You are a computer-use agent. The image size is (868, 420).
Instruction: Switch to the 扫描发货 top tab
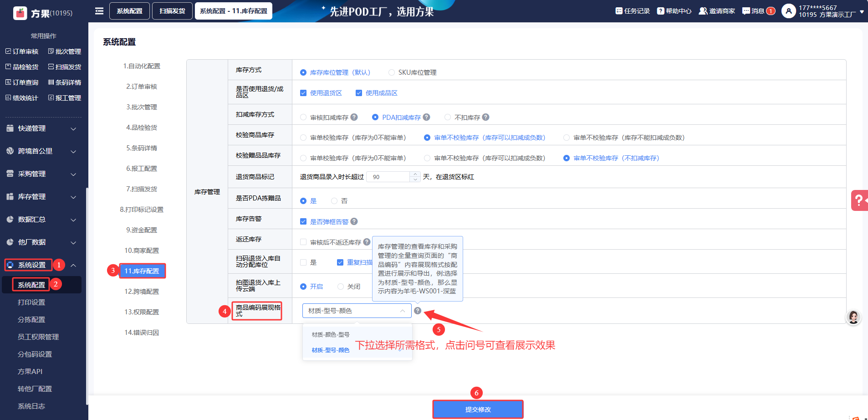172,11
